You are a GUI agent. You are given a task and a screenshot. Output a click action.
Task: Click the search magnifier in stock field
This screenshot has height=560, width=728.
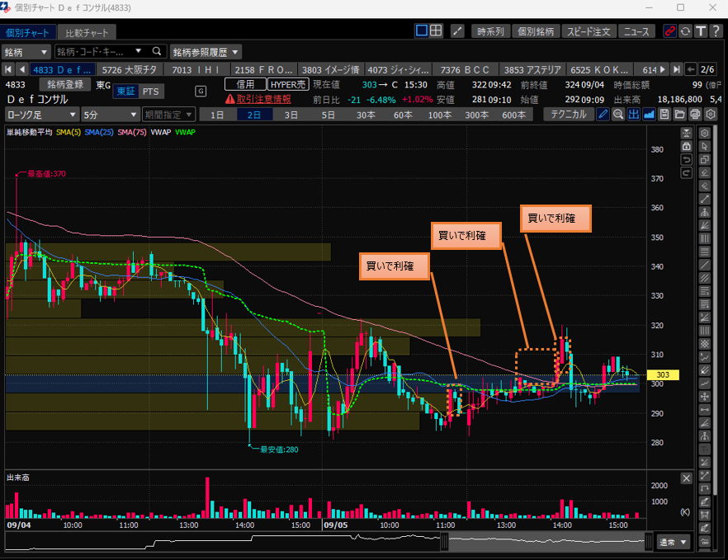[156, 51]
